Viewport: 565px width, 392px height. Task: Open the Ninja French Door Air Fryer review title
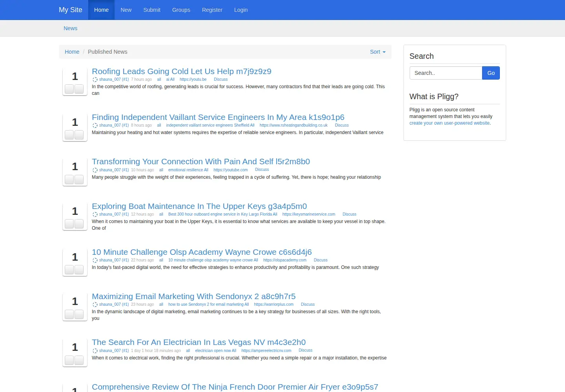tap(235, 387)
